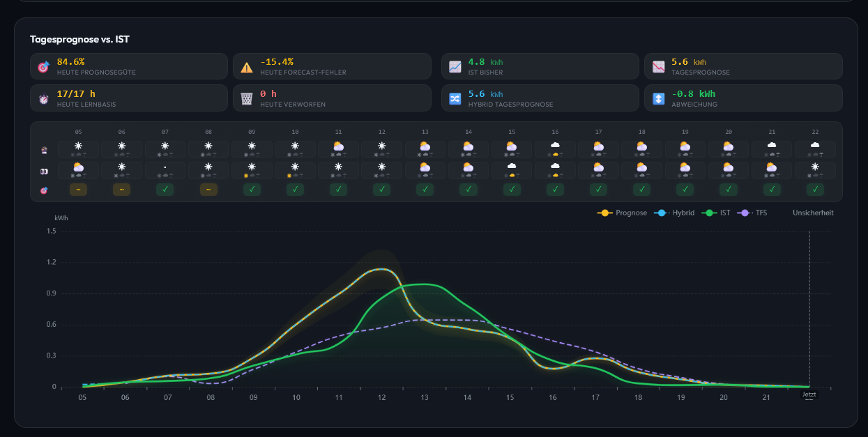
Task: Click second-row partly cloudy icon under hour 18
Action: (x=642, y=167)
